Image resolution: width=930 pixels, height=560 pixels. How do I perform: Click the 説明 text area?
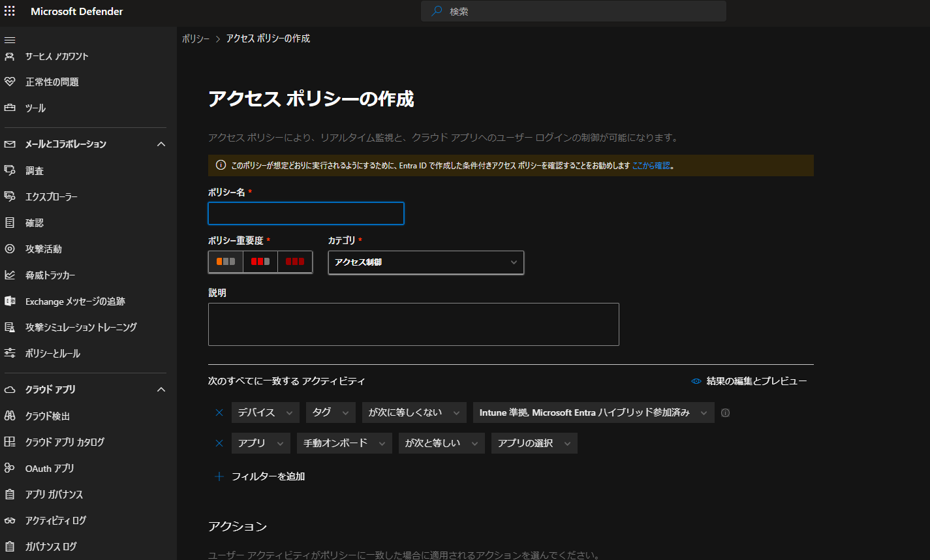[x=414, y=324]
